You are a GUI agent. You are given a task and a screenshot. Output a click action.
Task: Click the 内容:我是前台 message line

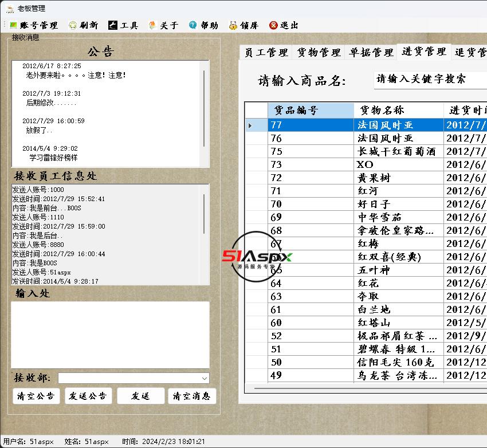47,208
